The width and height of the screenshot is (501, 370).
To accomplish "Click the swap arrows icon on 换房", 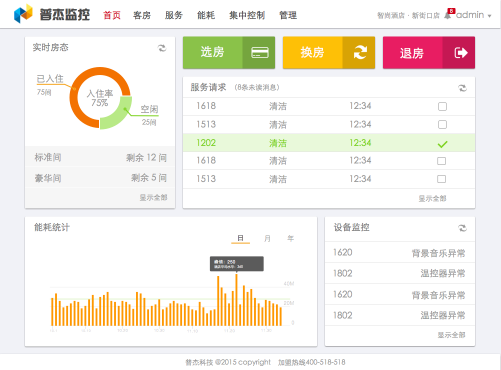I will click(360, 53).
